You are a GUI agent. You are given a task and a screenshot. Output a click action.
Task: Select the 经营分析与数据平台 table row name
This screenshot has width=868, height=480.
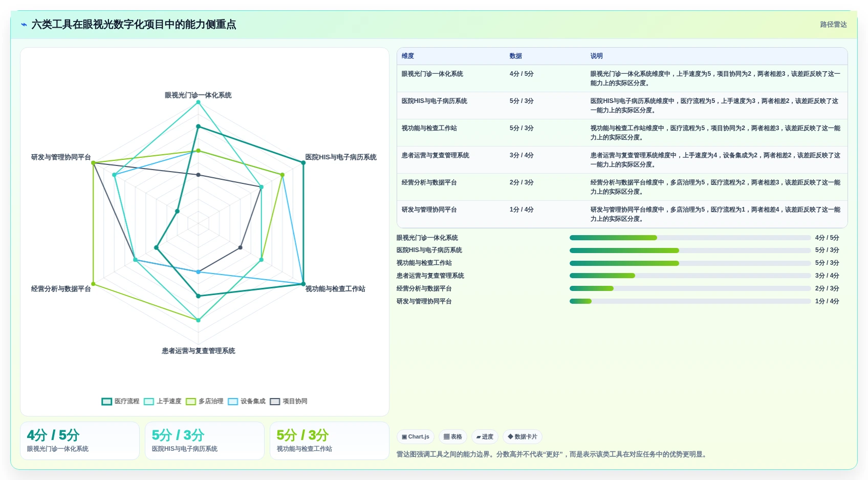[429, 182]
